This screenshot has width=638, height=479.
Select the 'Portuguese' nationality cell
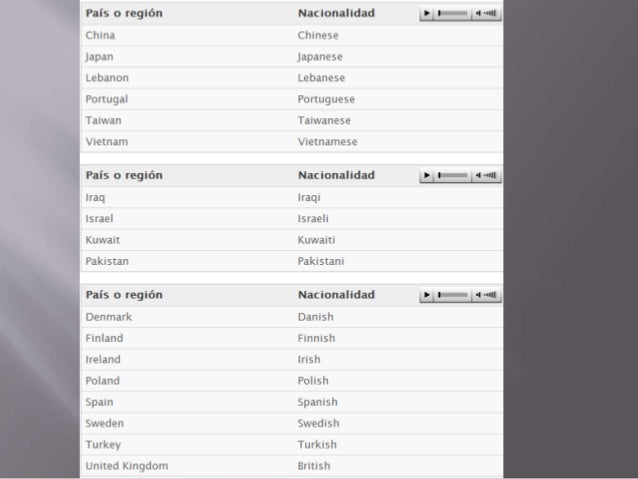click(326, 100)
